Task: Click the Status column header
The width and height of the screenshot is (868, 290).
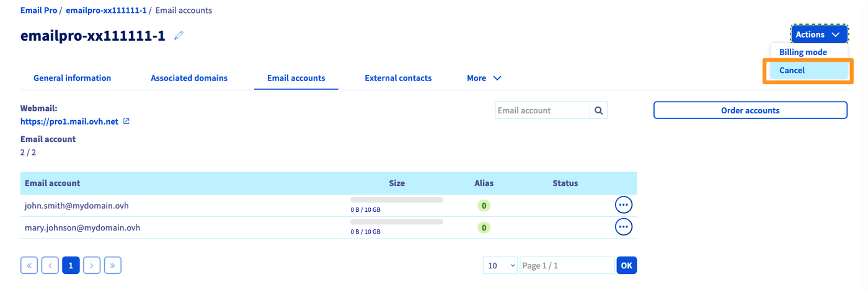Action: click(565, 183)
